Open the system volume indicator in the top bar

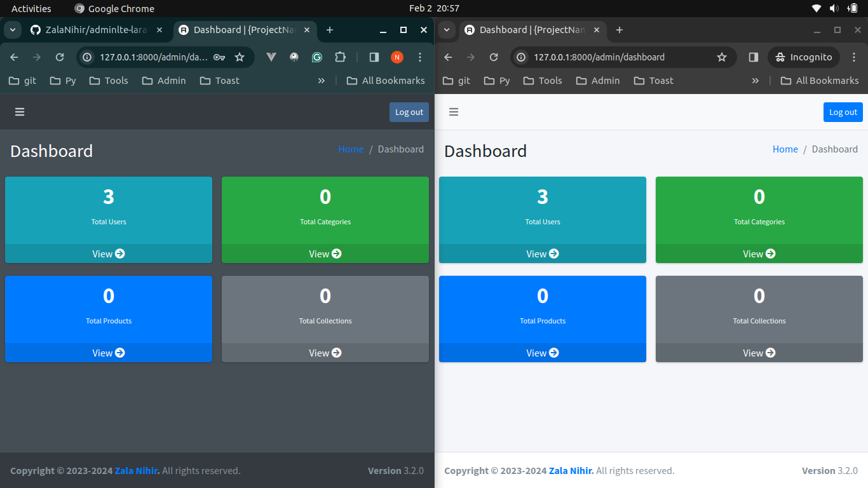[x=834, y=8]
